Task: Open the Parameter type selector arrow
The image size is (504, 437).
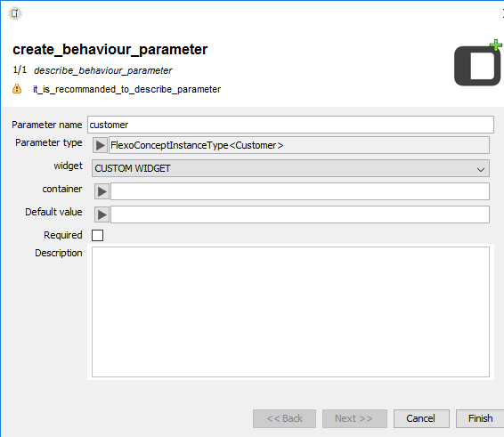Action: (x=100, y=145)
